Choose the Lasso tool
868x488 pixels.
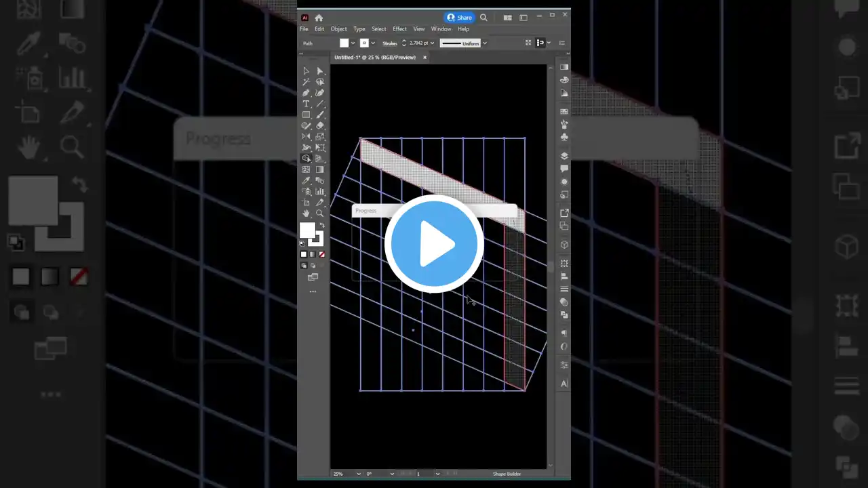coord(319,82)
